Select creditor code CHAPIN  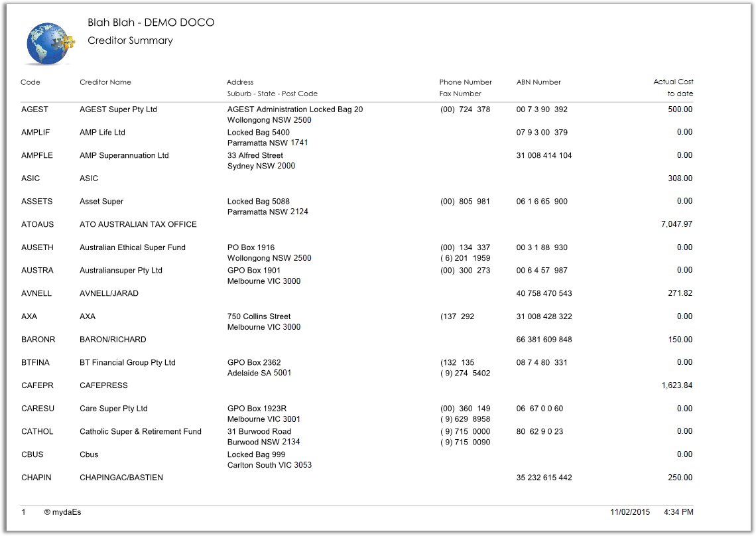coord(36,478)
